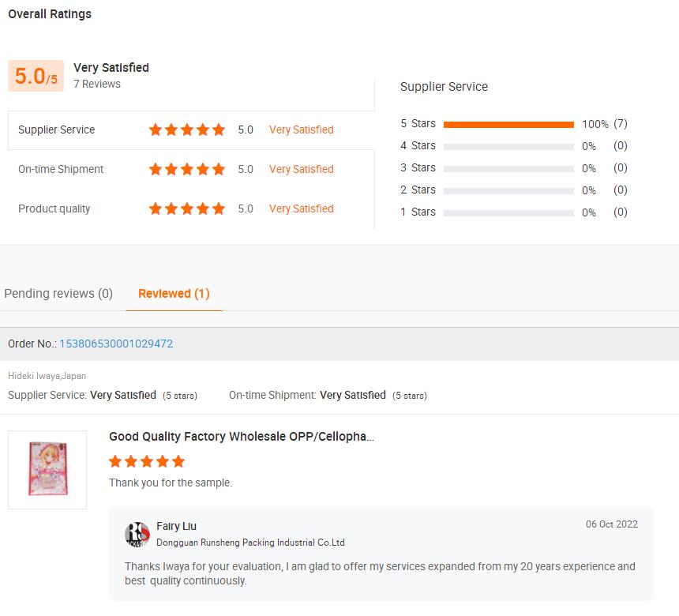Image resolution: width=679 pixels, height=616 pixels.
Task: Click the 5.0/5 overall score badge
Action: [x=36, y=76]
